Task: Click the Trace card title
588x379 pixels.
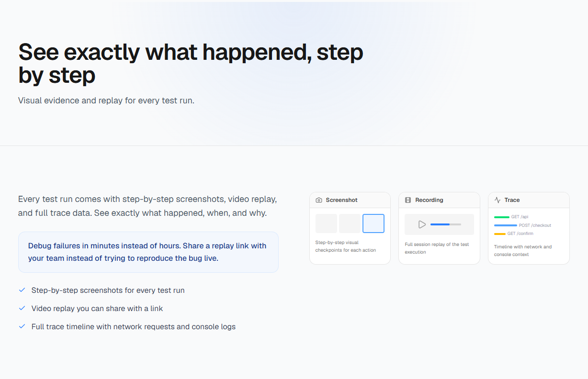Action: 512,200
